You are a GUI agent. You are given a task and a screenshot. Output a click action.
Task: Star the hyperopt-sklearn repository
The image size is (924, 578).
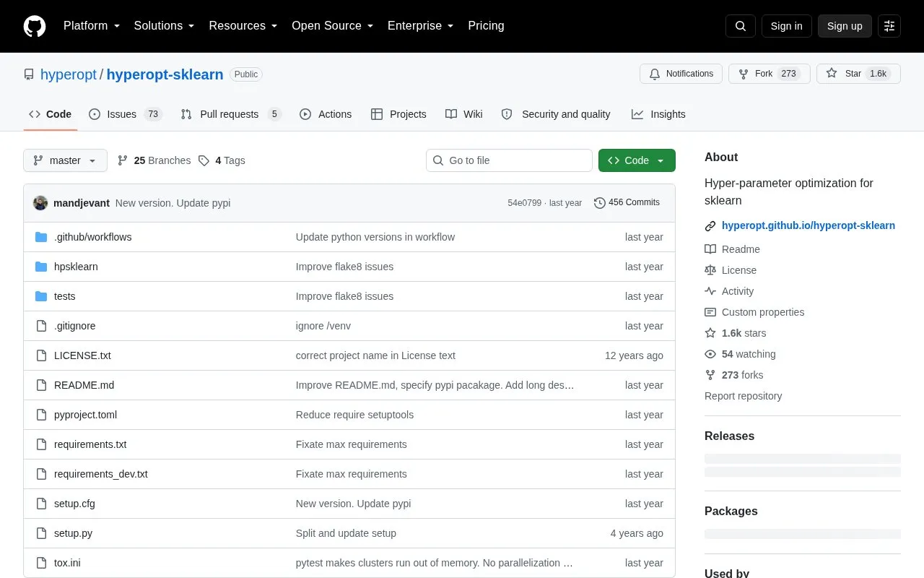click(x=858, y=74)
